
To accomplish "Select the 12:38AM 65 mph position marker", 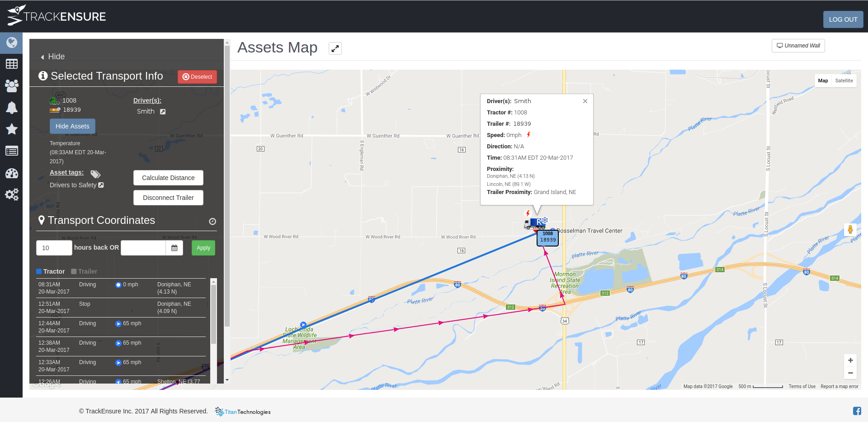I will click(x=118, y=343).
